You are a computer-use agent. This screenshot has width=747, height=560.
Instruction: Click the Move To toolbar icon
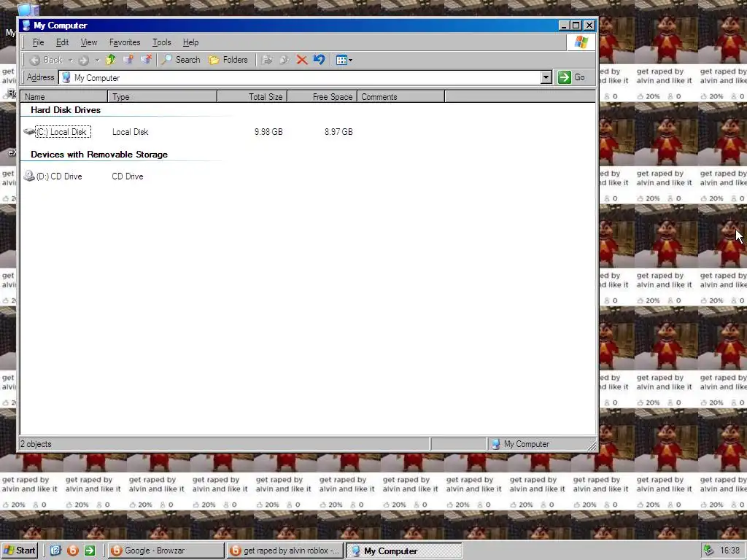tap(267, 60)
